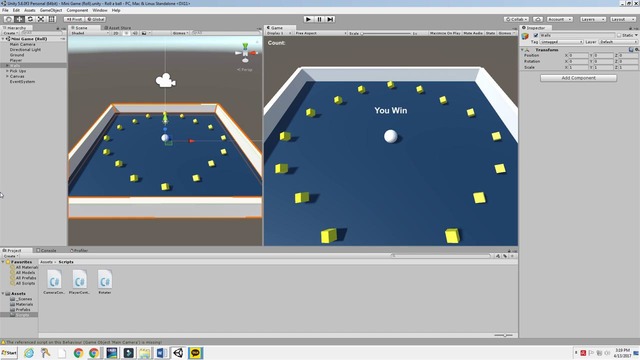Open the Account dropdown
640x360 pixels.
560,19
